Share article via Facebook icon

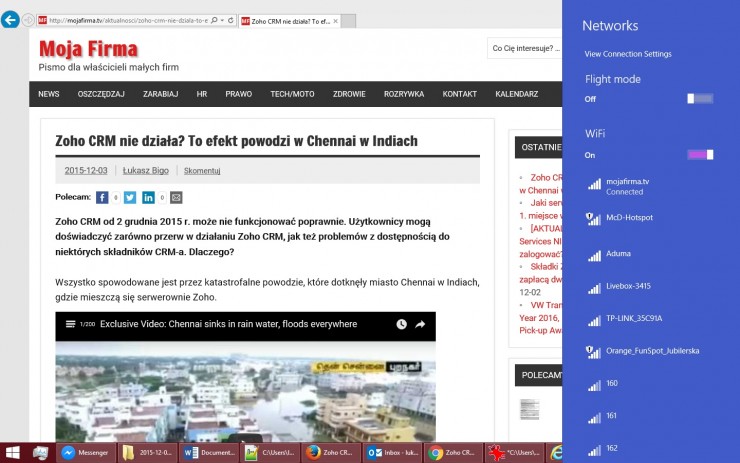[x=102, y=197]
